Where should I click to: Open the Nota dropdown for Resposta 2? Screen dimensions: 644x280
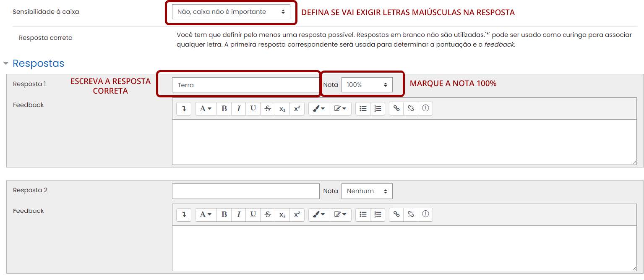click(367, 191)
